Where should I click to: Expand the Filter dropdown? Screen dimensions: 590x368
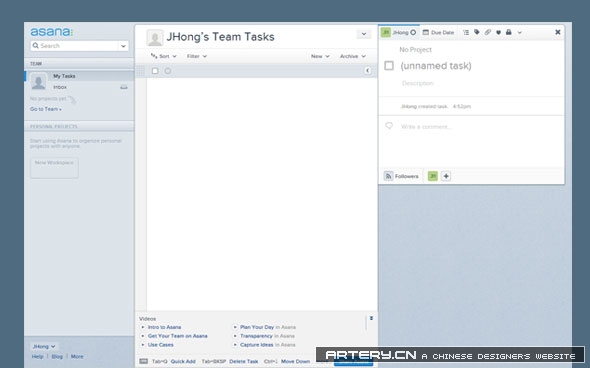point(197,56)
